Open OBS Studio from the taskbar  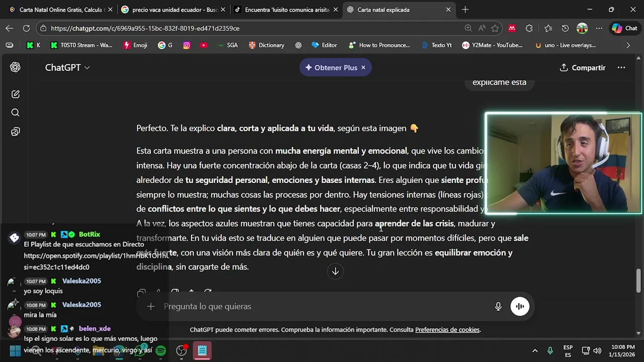tap(182, 350)
